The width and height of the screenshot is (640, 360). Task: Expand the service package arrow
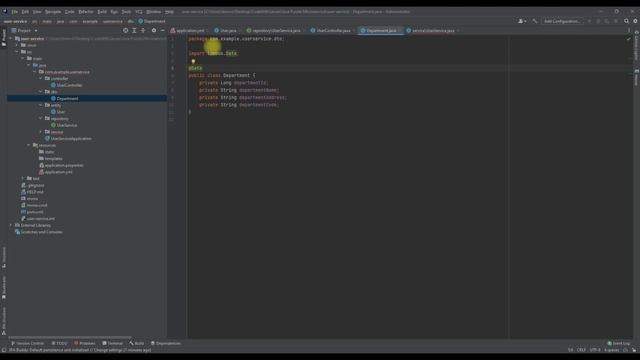tap(40, 132)
